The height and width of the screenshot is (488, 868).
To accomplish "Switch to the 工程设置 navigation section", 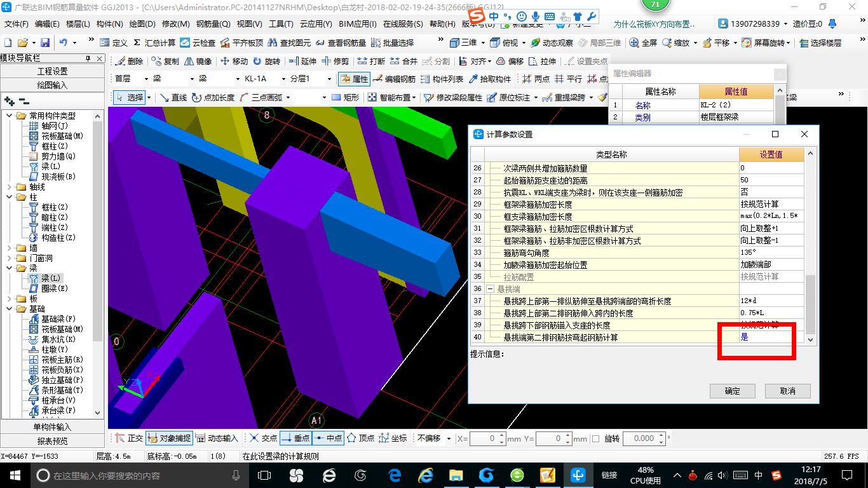I will click(52, 71).
